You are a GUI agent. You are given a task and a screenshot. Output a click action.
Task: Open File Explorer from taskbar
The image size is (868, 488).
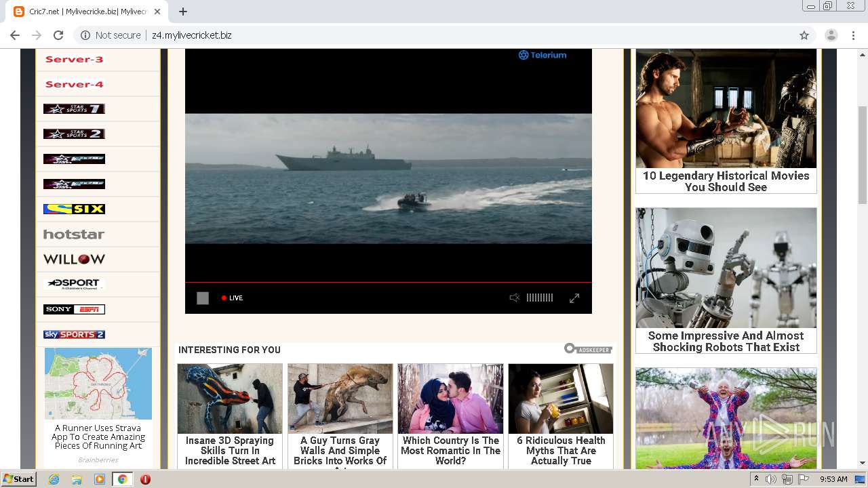click(77, 479)
